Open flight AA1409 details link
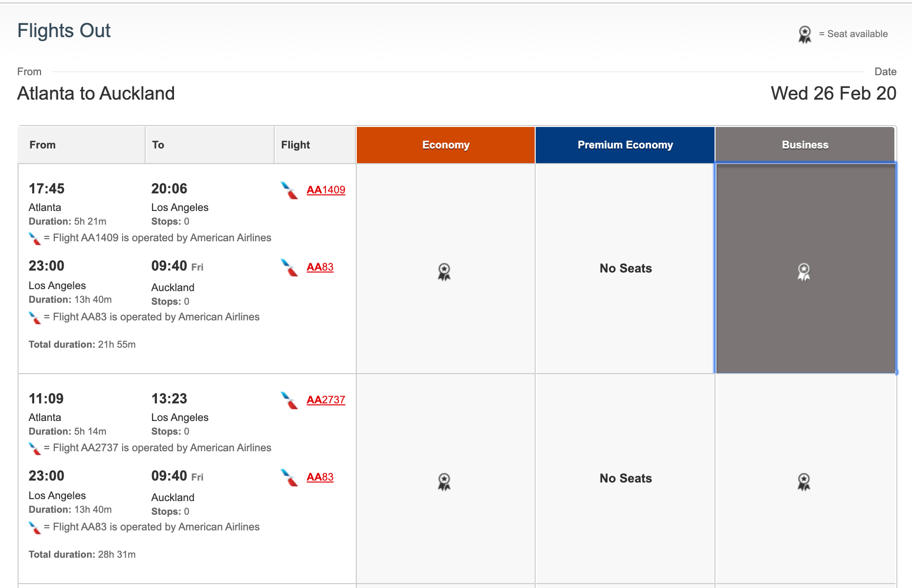The image size is (912, 588). (x=326, y=190)
